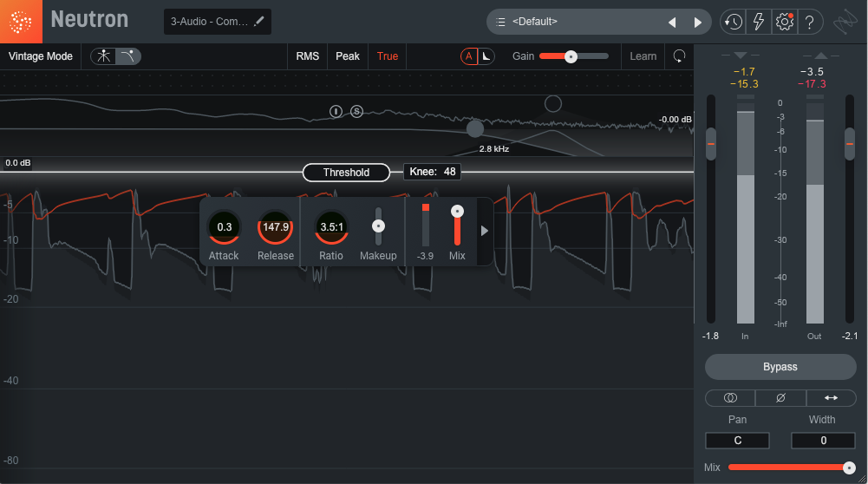Open the settings gear icon
The width and height of the screenshot is (868, 484).
pyautogui.click(x=785, y=23)
